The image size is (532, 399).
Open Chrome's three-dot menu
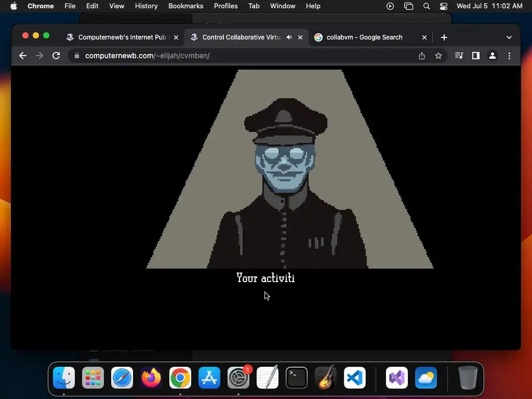click(x=509, y=56)
